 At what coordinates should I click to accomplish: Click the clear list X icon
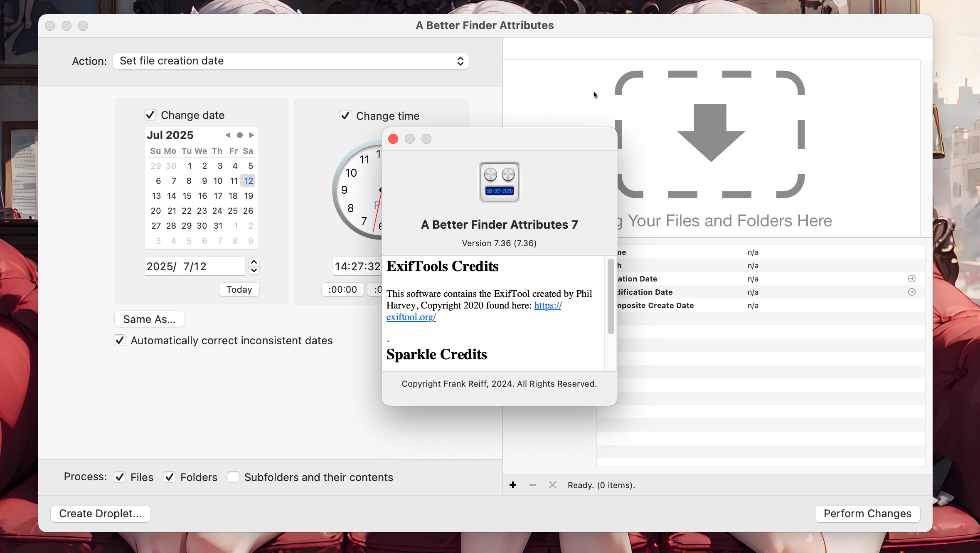[552, 485]
